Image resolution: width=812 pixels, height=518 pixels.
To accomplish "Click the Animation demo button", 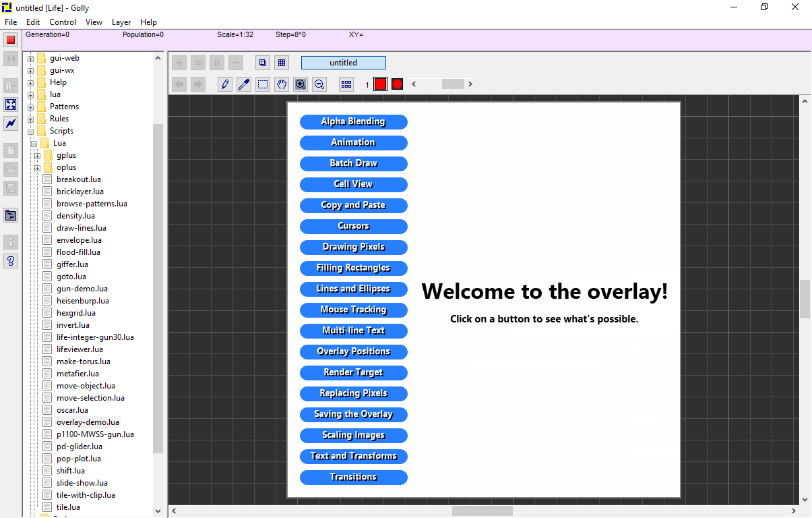I will 354,143.
